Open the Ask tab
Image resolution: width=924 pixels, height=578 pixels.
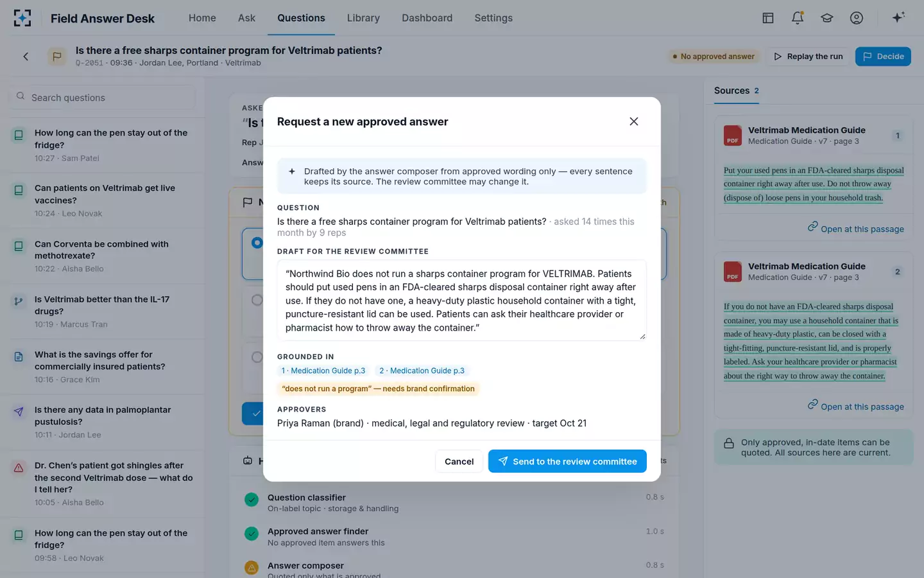pyautogui.click(x=246, y=18)
